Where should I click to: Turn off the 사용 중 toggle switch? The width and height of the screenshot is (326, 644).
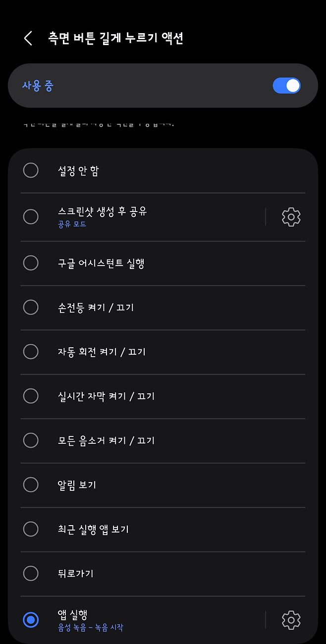(286, 86)
